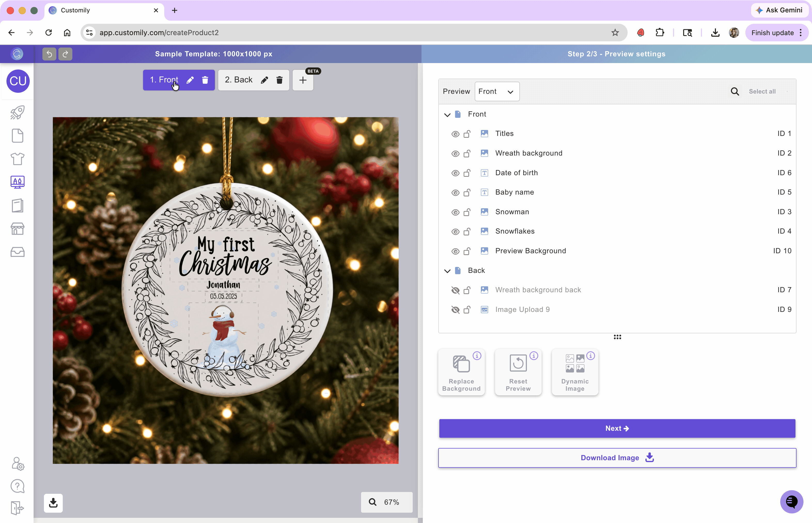Viewport: 812px width, 523px height.
Task: Open the rocket launch sidebar icon
Action: (x=17, y=112)
